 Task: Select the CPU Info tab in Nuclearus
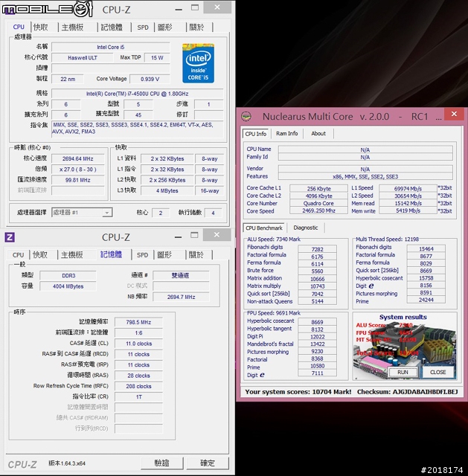tap(256, 134)
